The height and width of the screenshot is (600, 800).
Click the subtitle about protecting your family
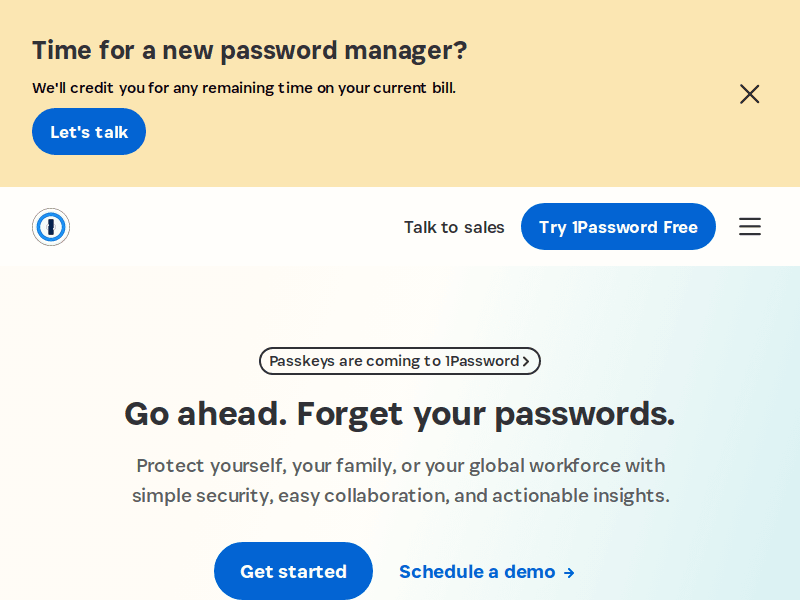point(400,480)
